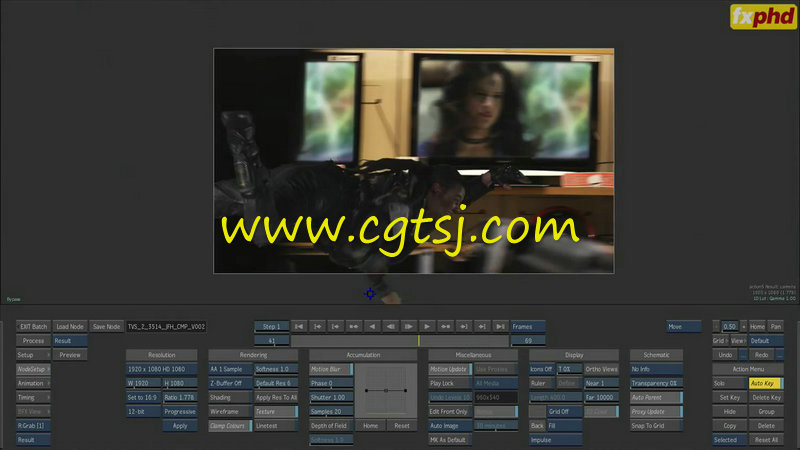This screenshot has height=450, width=800.
Task: Click the Preview button
Action: pyautogui.click(x=70, y=355)
